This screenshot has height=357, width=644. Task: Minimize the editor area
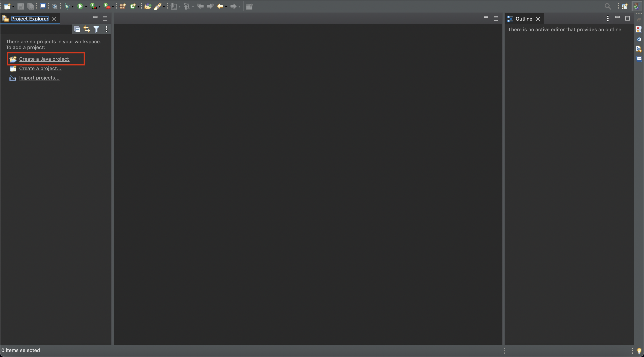pyautogui.click(x=486, y=17)
